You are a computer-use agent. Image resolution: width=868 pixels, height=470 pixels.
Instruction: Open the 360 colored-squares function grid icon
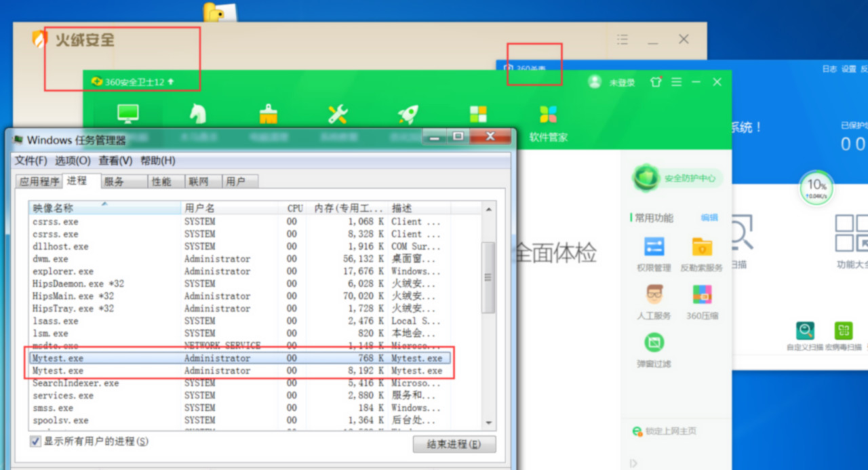click(478, 114)
